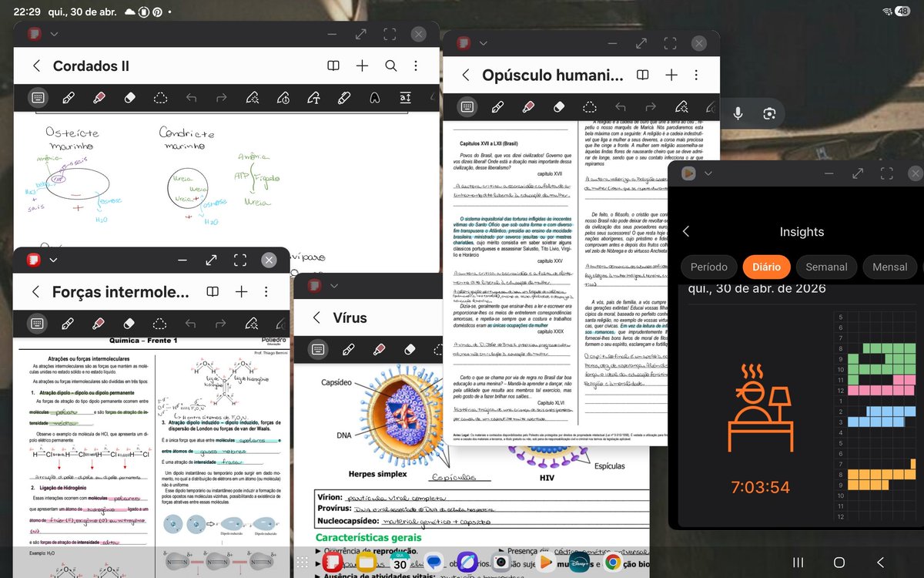
Task: Open reading mode in Cordados II note
Action: (x=333, y=66)
